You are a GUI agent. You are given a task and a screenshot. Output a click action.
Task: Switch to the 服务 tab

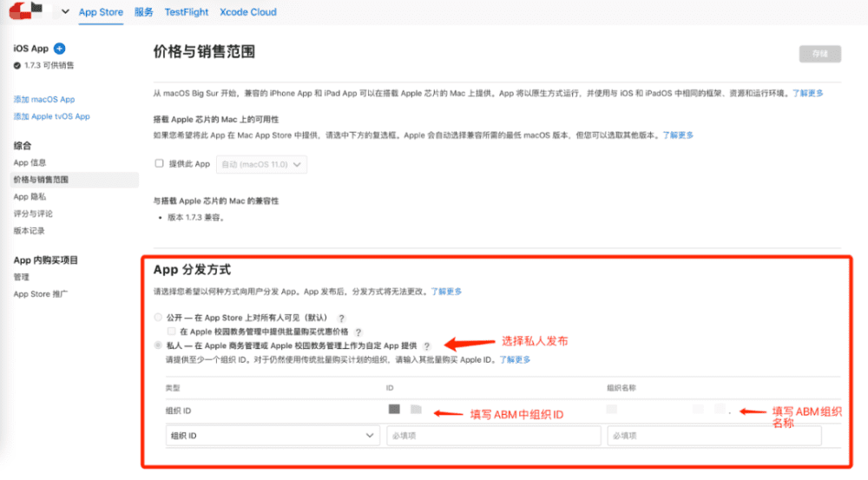144,12
